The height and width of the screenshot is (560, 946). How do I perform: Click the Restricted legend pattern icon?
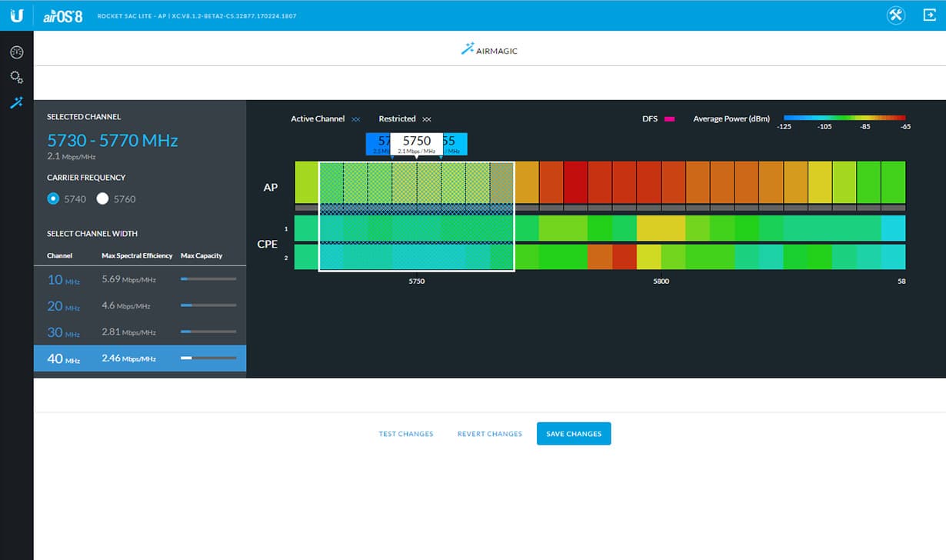[x=427, y=119]
